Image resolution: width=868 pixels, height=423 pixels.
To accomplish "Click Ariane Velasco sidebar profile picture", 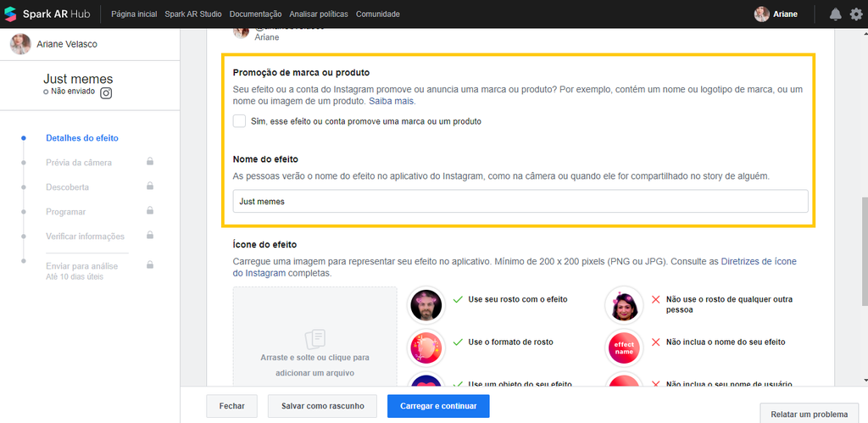I will click(x=20, y=44).
